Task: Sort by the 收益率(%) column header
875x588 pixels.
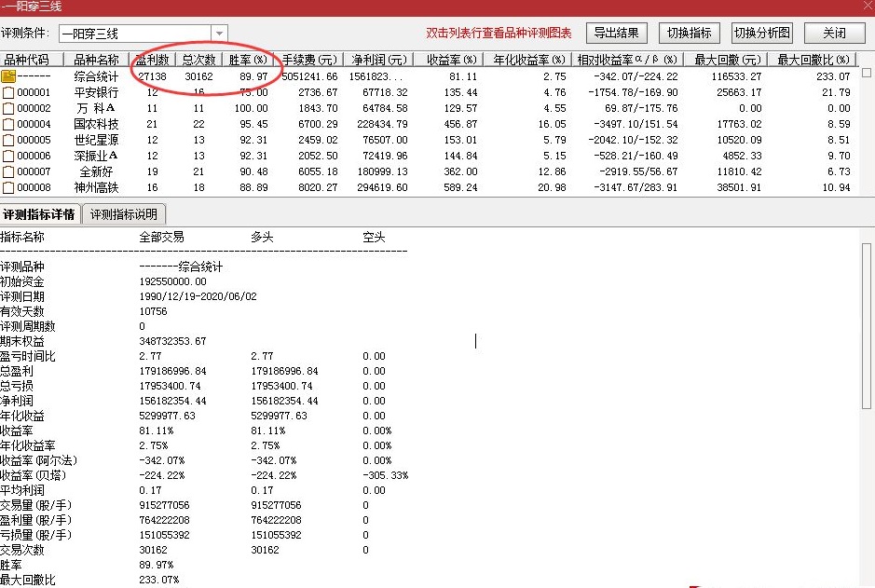Action: point(448,60)
